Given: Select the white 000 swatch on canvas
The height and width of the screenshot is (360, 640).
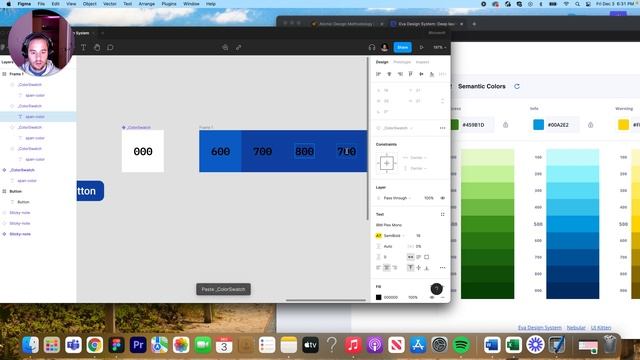Looking at the screenshot, I should pos(143,151).
